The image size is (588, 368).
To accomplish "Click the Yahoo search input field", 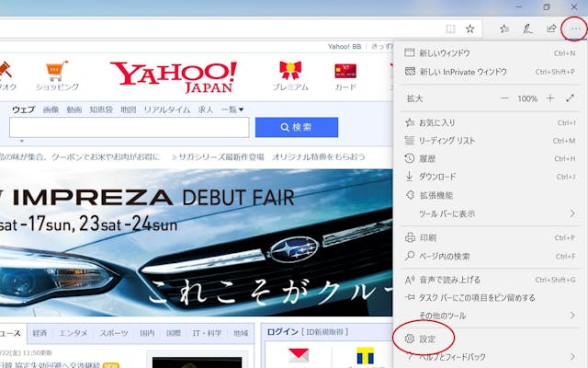I will click(x=129, y=127).
